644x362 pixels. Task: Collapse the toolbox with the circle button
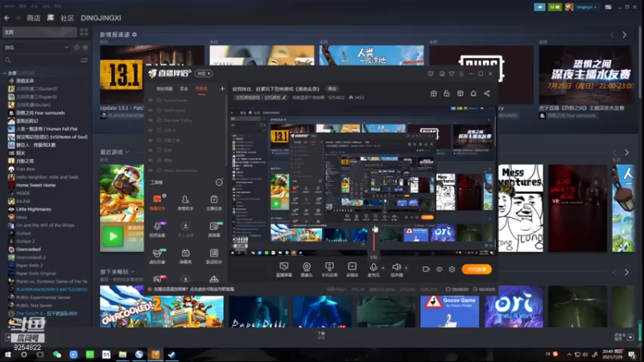tap(219, 183)
